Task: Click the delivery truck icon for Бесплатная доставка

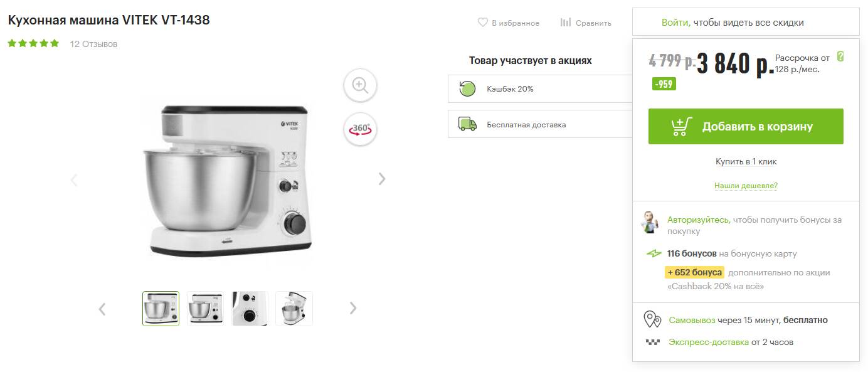Action: [x=467, y=124]
